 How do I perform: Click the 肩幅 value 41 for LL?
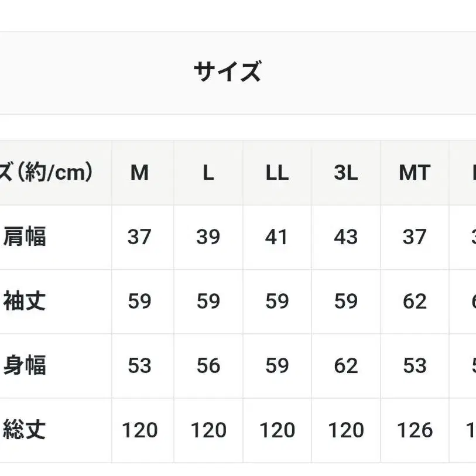277,237
